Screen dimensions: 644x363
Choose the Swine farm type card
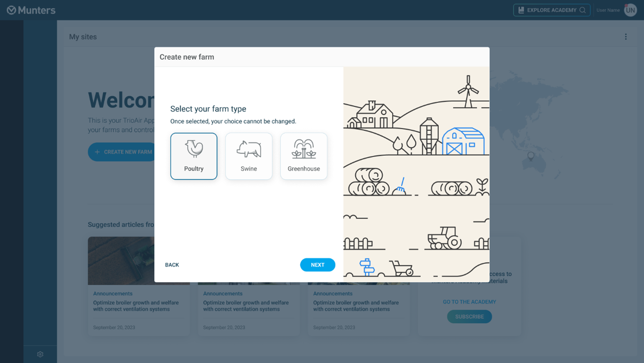click(248, 156)
